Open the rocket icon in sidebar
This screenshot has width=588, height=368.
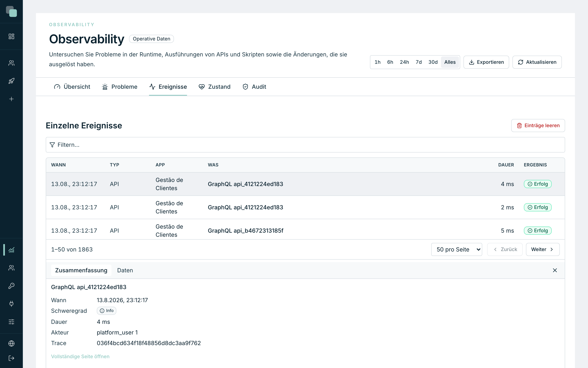tap(11, 81)
